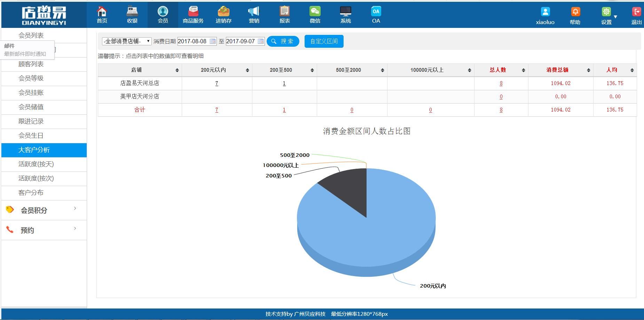This screenshot has width=644, height=320.
Task: Open the 收银 cashier icon
Action: [132, 12]
